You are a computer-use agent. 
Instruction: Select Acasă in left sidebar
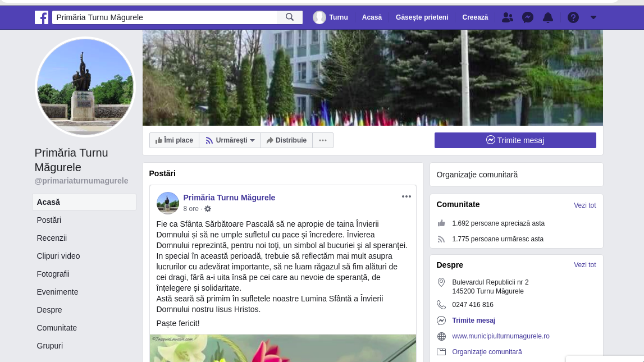tap(84, 202)
